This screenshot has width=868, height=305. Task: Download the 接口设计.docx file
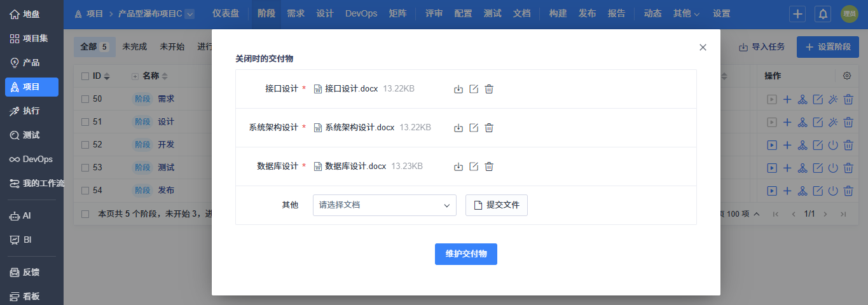pos(458,89)
